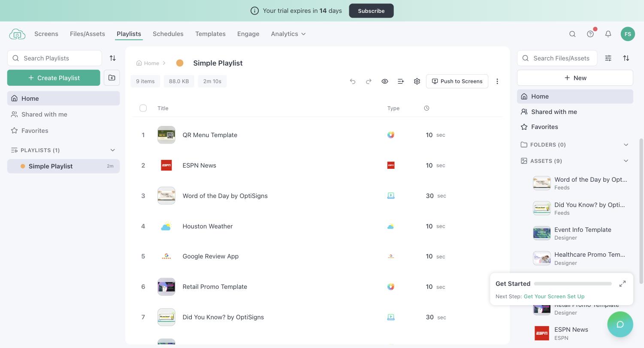Click the new playlist folder icon
Viewport: 644px width, 348px height.
pos(112,78)
